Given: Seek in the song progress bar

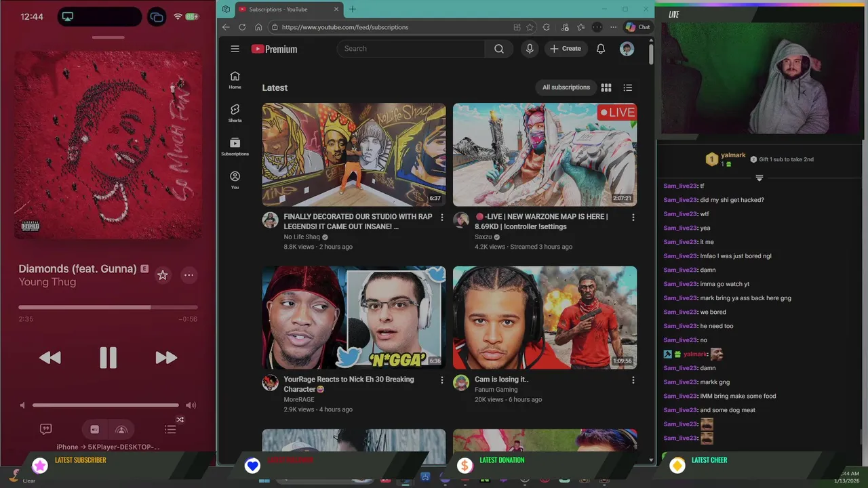Looking at the screenshot, I should point(108,307).
